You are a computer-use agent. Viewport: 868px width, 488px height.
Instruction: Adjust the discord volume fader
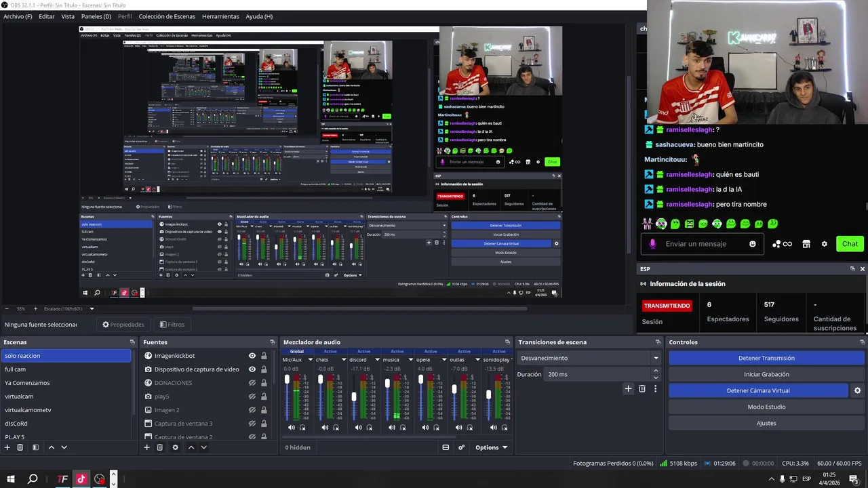tap(353, 396)
